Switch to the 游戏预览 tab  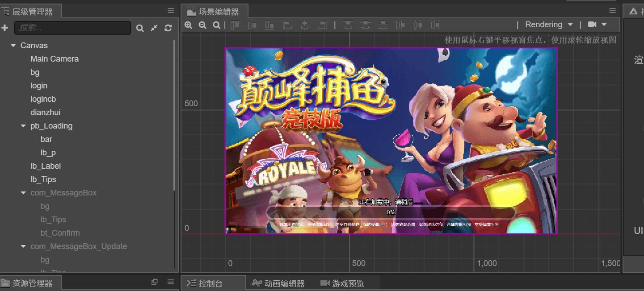[342, 283]
